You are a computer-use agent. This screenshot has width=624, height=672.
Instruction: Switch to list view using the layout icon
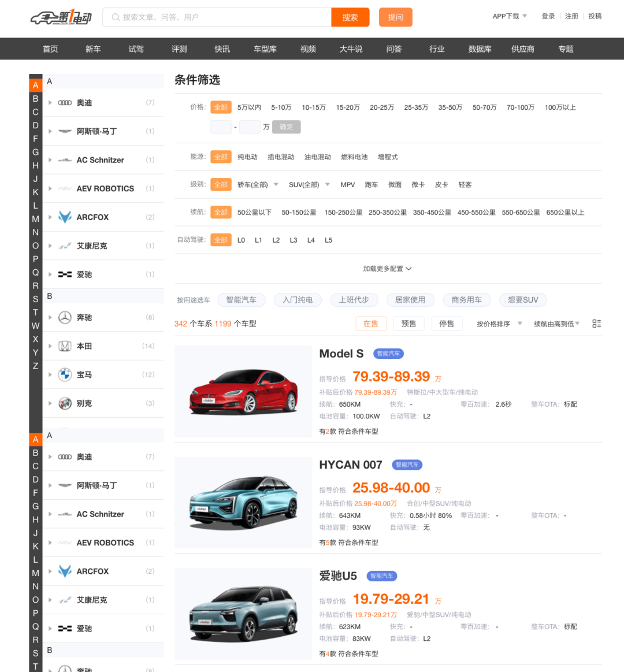pyautogui.click(x=597, y=324)
